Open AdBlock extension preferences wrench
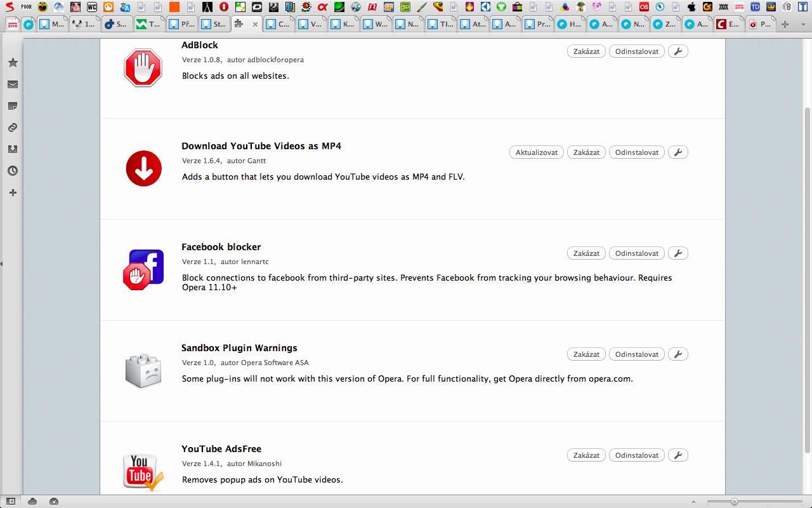 click(x=678, y=51)
